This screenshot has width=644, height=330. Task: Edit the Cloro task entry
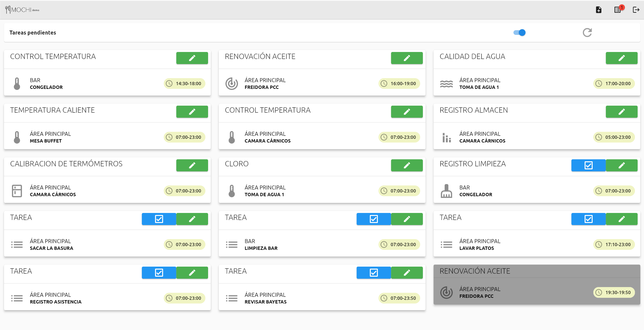[x=407, y=165]
